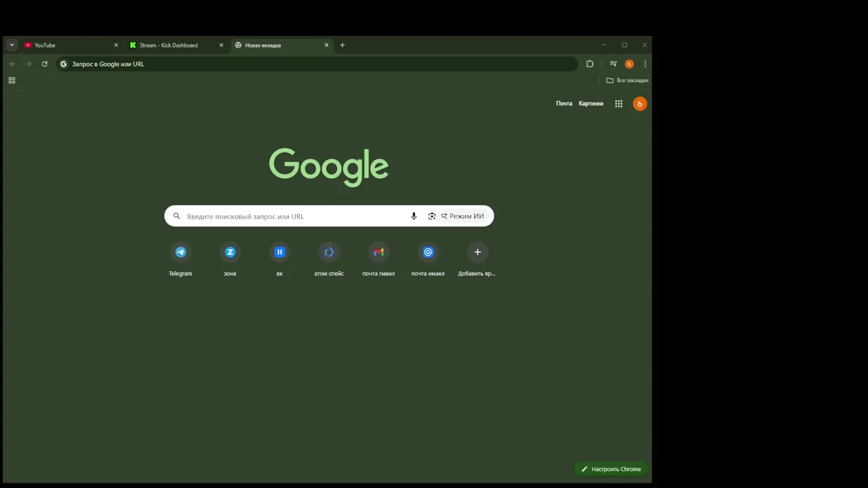Click the Google icon in address bar

coord(64,64)
